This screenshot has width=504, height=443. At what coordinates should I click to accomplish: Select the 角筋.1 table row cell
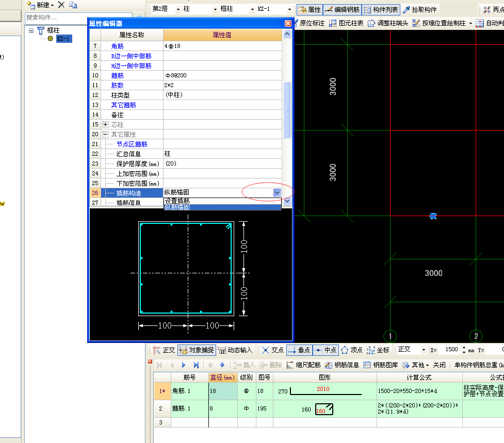189,391
